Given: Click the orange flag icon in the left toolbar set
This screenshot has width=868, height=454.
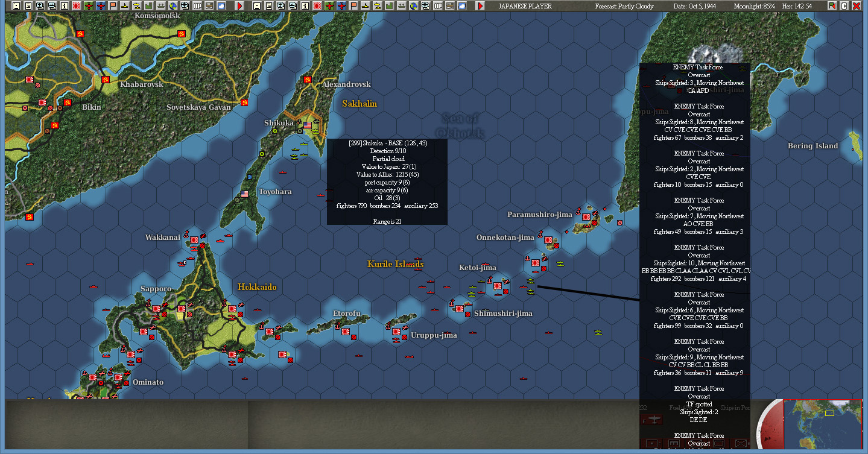Looking at the screenshot, I should 113,6.
